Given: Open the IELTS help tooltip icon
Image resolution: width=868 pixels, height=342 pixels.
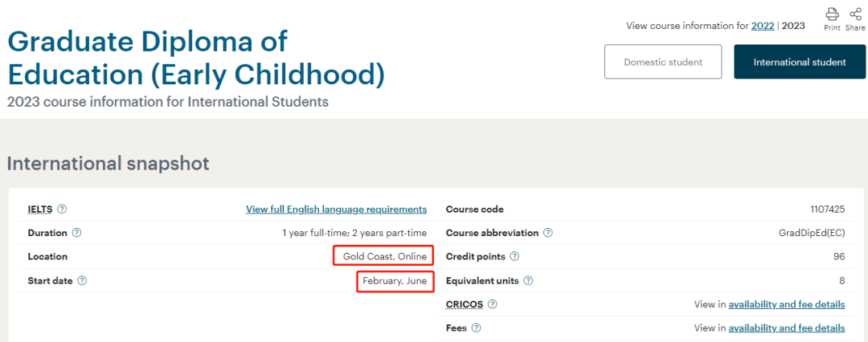Looking at the screenshot, I should click(x=63, y=210).
